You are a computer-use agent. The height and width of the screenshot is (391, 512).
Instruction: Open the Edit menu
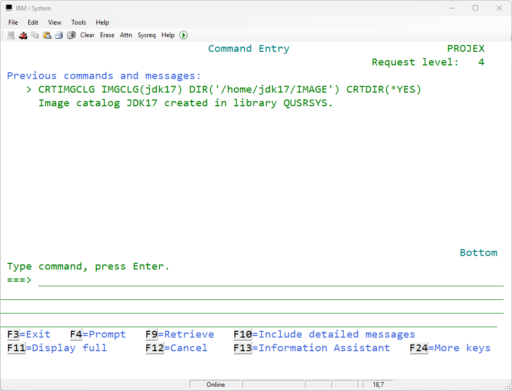pyautogui.click(x=33, y=22)
